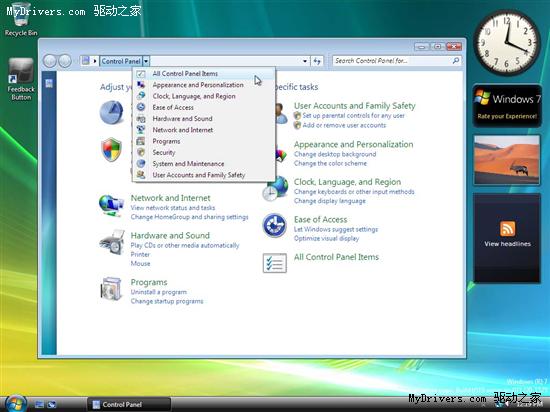Open the Recycle Bin desktop icon
Image resolution: width=550 pixels, height=412 pixels.
(21, 19)
